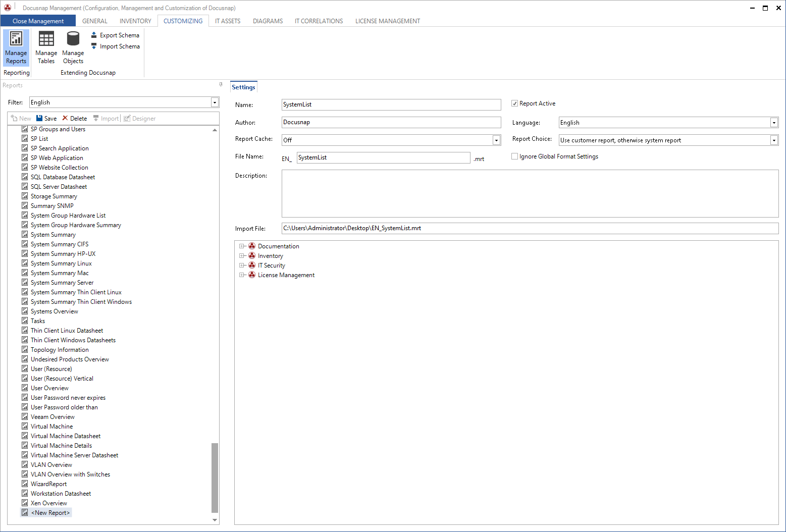Screen dimensions: 786x532
Task: Click in the Import File path field
Action: point(530,228)
